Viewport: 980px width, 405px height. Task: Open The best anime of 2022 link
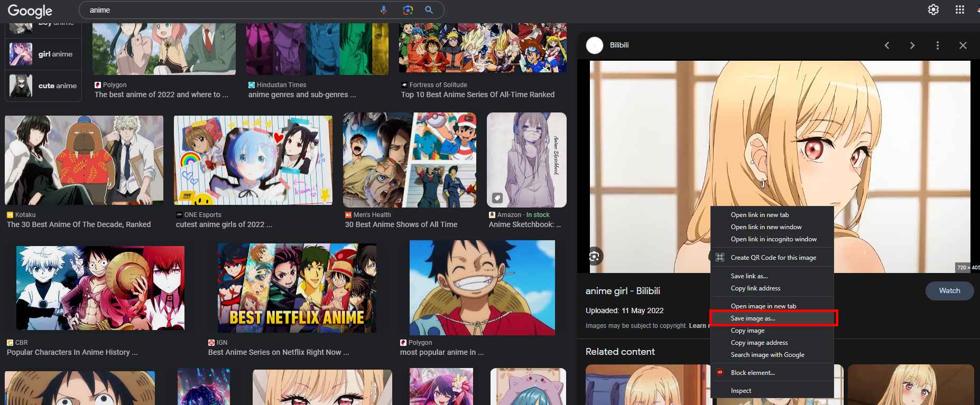tap(161, 95)
